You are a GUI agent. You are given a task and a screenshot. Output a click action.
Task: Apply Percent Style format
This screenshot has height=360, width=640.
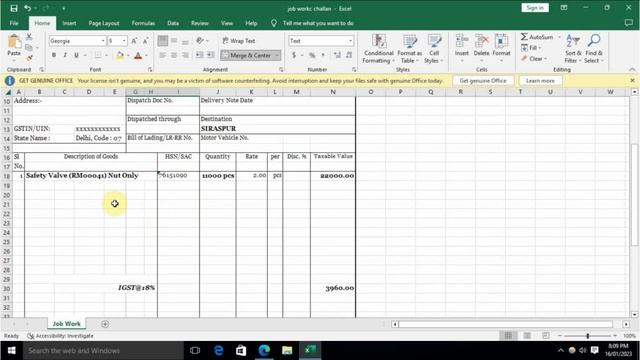click(312, 55)
